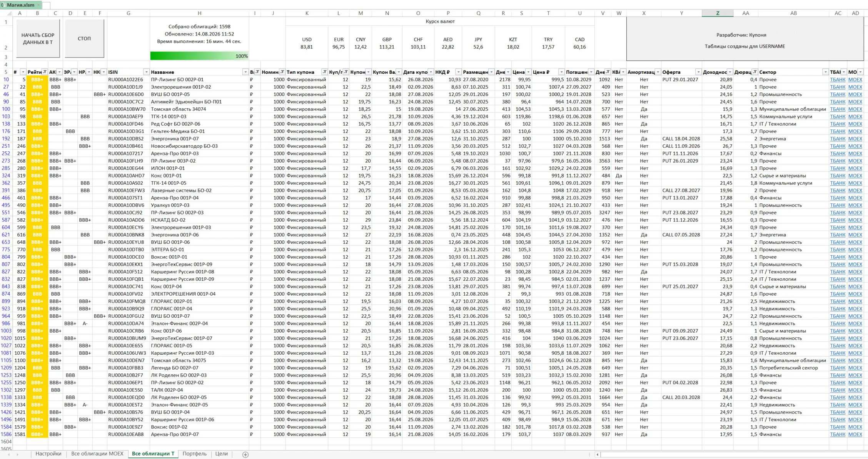Click the name cell Ред Софт БО 002Р-06
This screenshot has height=459, width=868.
199,124
